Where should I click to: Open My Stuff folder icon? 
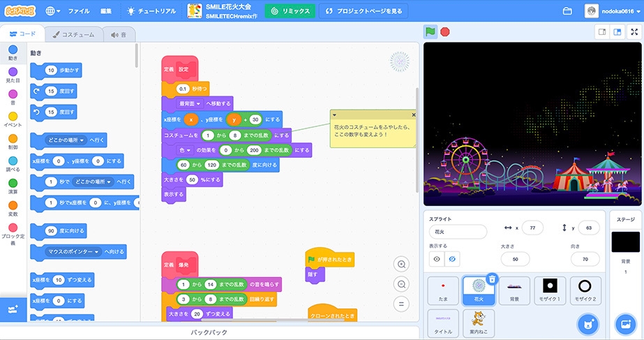[567, 11]
